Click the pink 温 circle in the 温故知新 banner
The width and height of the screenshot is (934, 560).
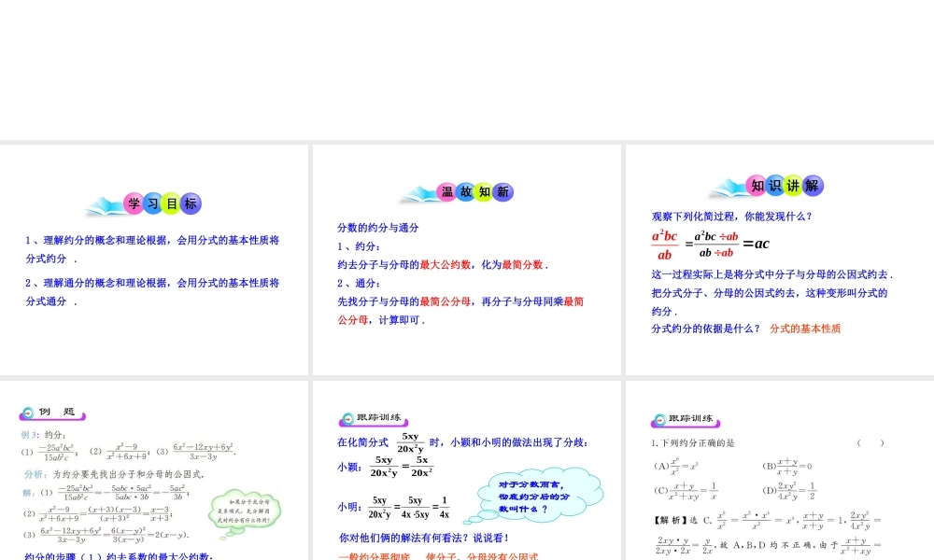click(x=446, y=191)
